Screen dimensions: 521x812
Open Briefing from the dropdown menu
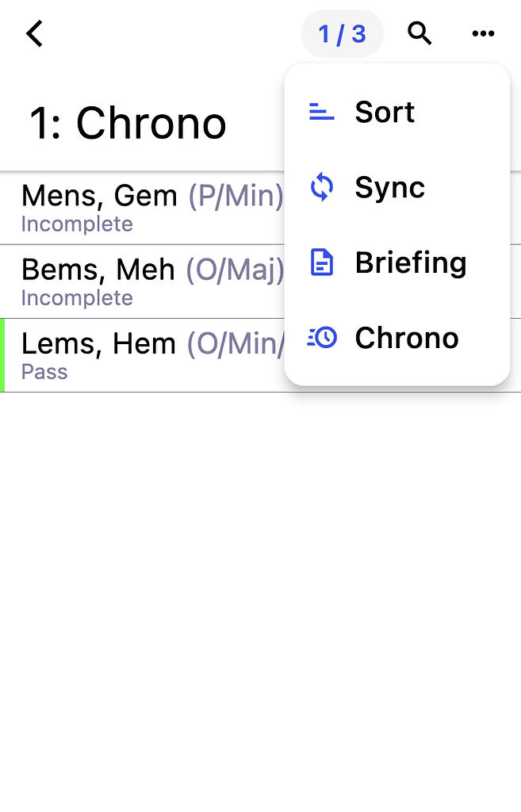(x=411, y=262)
